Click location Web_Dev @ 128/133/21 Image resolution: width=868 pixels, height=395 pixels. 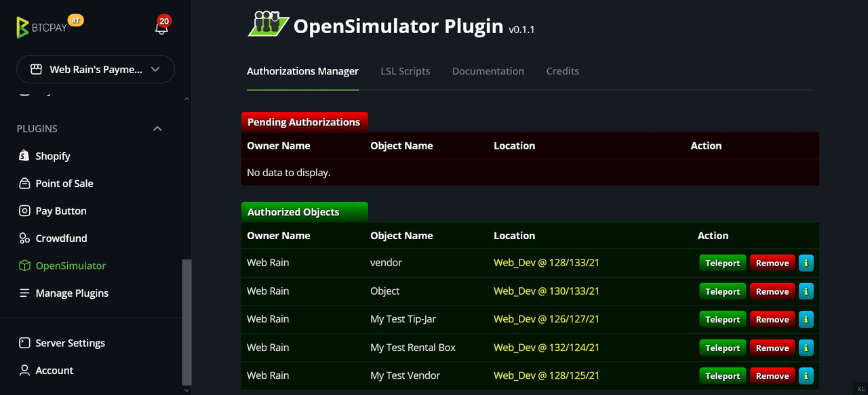547,263
